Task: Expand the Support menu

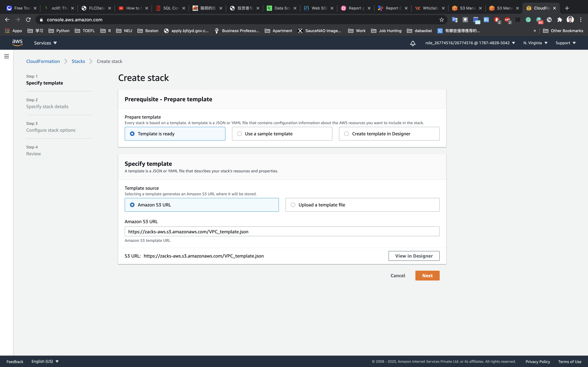Action: tap(565, 43)
